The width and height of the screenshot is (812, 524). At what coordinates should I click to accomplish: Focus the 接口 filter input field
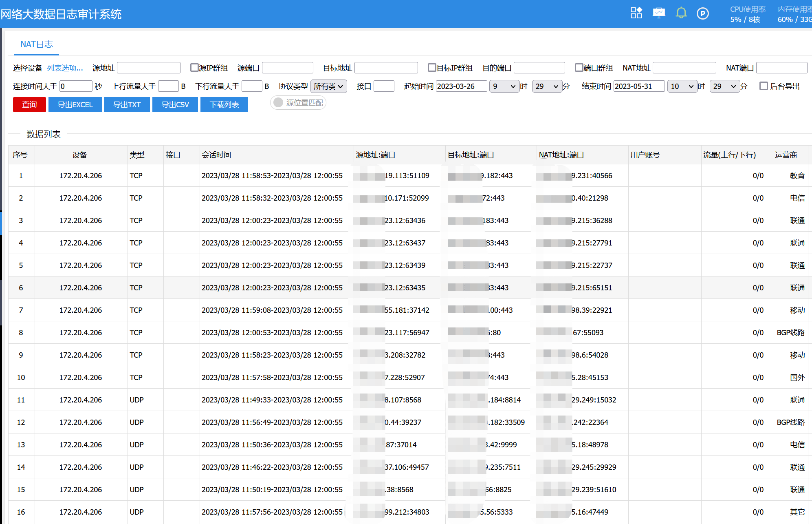tap(384, 86)
